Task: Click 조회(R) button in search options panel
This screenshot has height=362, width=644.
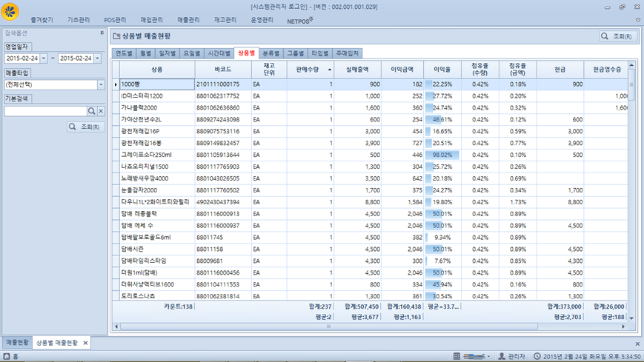Action: pyautogui.click(x=85, y=127)
